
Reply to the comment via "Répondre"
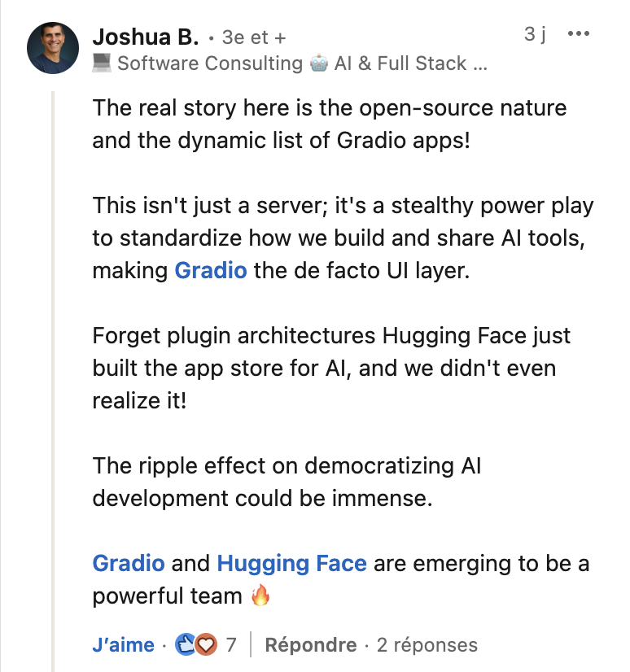[x=311, y=645]
